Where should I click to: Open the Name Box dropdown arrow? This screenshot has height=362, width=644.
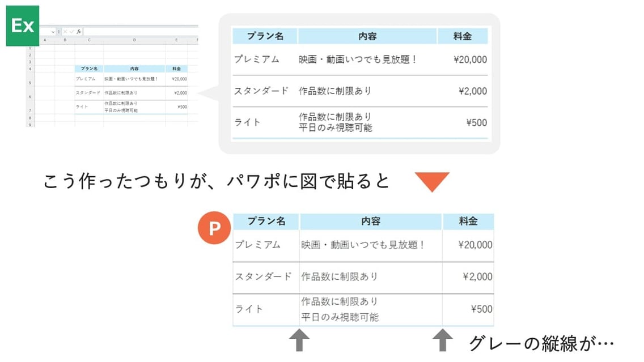point(53,32)
